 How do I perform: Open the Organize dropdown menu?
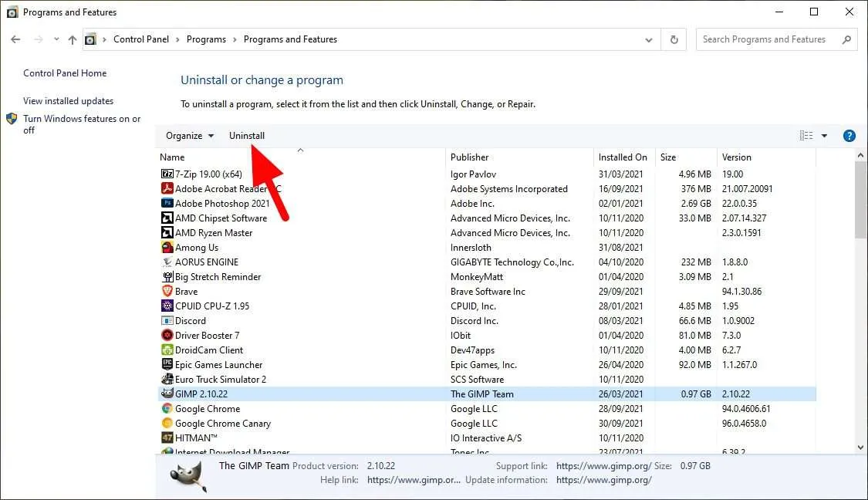[x=189, y=136]
